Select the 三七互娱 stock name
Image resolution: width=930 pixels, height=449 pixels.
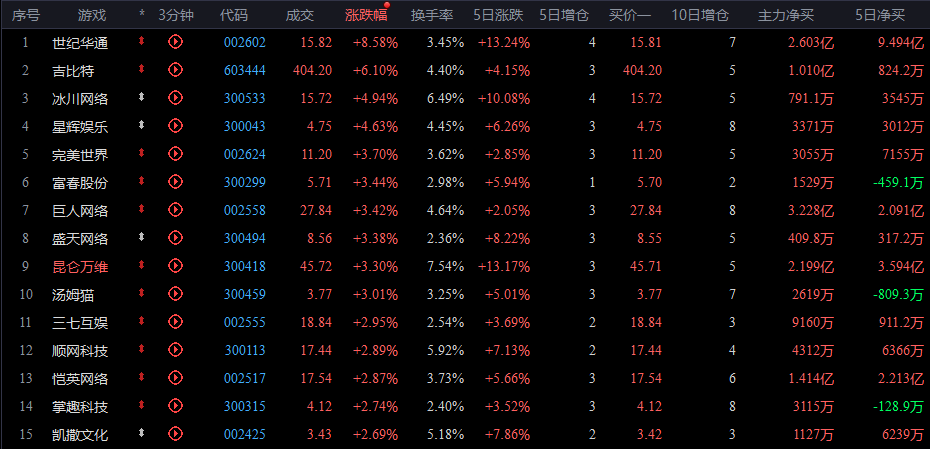(80, 323)
